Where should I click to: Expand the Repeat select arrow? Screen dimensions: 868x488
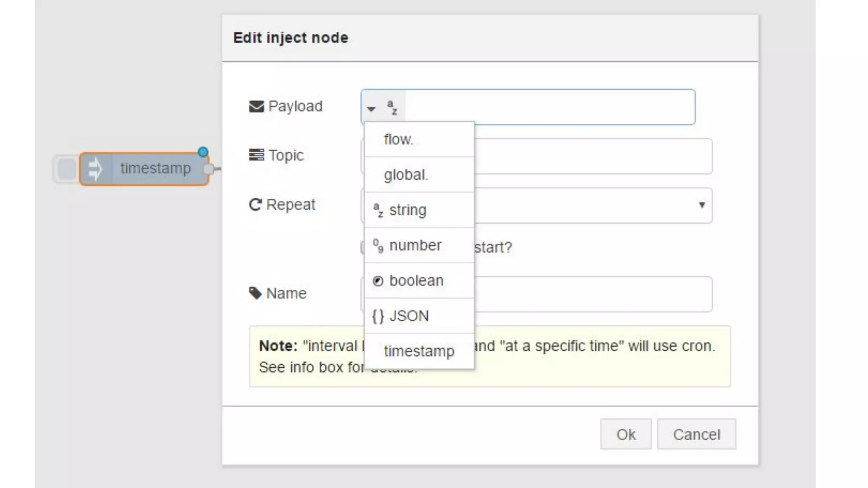point(702,205)
